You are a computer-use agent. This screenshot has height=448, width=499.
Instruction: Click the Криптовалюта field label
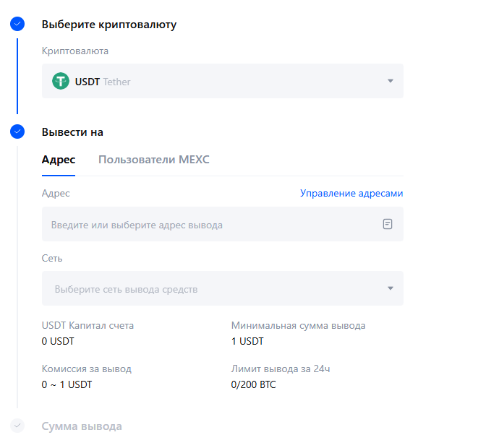[75, 51]
